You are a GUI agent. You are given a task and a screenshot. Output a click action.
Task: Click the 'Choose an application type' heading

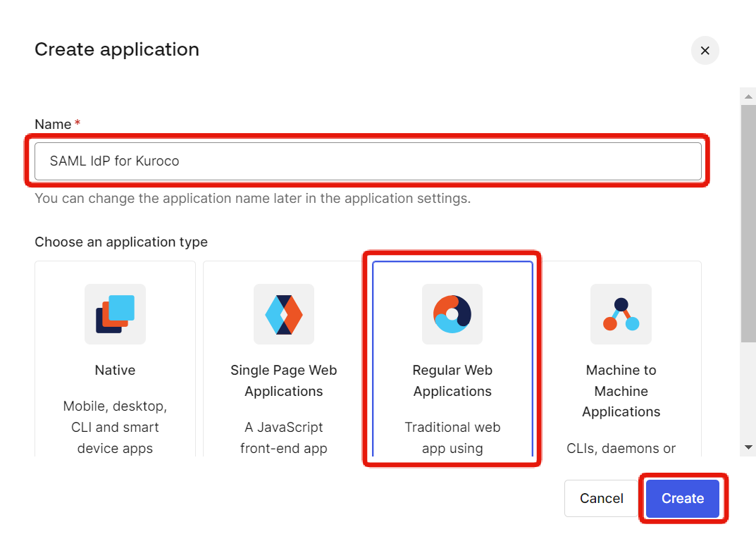click(121, 242)
